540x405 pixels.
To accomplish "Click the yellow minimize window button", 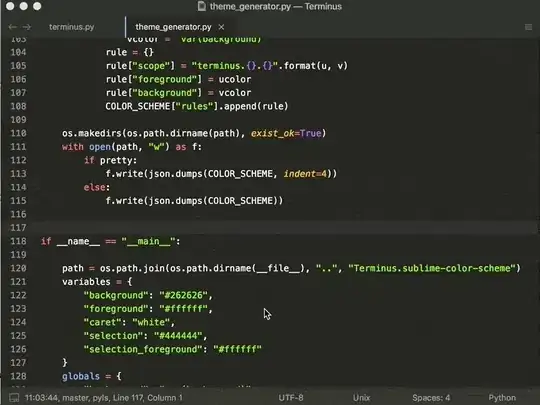I will [x=23, y=6].
